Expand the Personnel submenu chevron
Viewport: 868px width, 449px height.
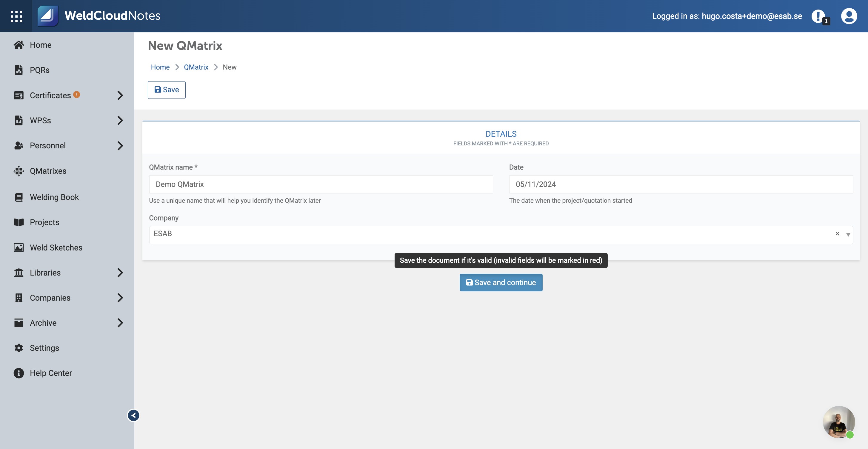(120, 146)
